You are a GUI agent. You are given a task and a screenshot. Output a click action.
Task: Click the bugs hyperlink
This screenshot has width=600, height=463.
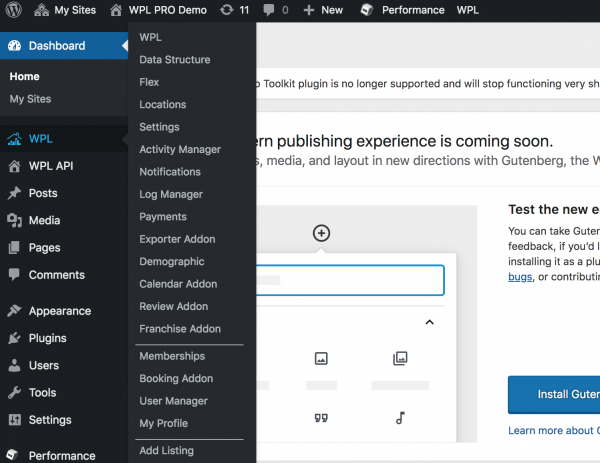tap(519, 274)
